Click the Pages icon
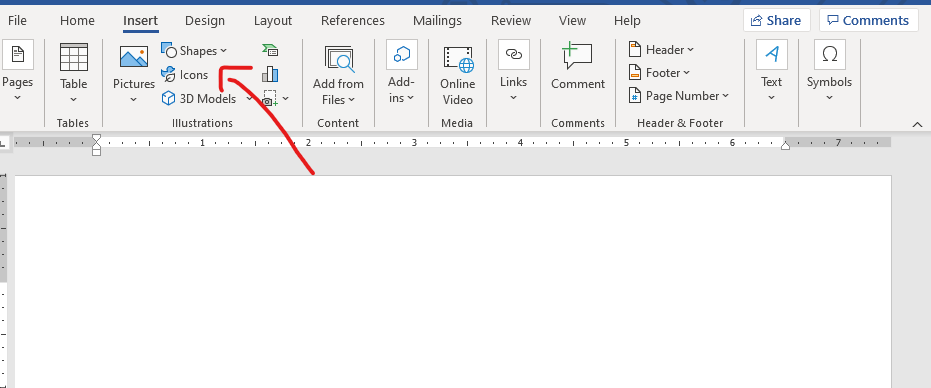This screenshot has height=388, width=931. point(18,55)
